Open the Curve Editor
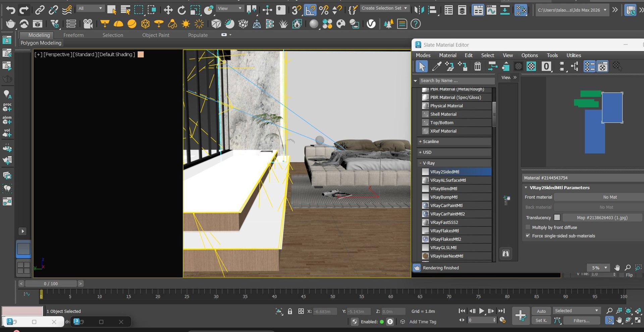The height and width of the screenshot is (332, 644). 491,10
